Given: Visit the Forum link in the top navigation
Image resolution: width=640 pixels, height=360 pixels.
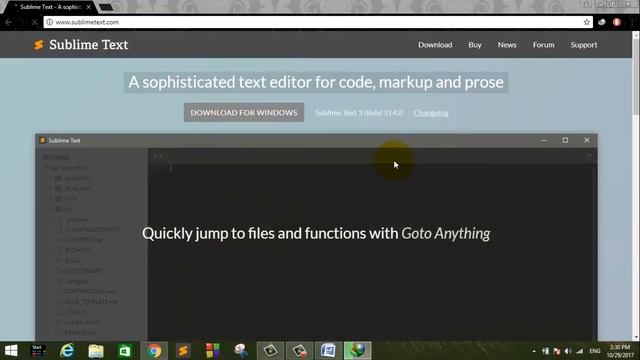Looking at the screenshot, I should (x=543, y=45).
